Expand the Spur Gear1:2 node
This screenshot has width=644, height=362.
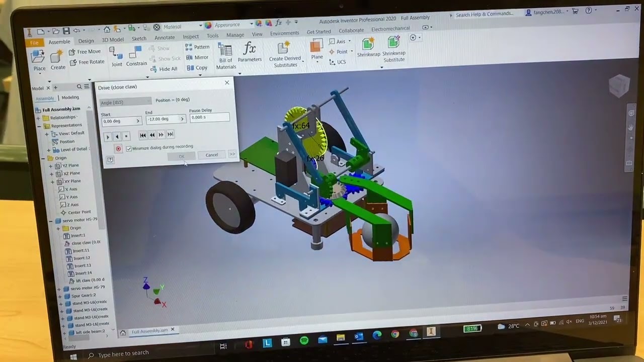coord(59,297)
